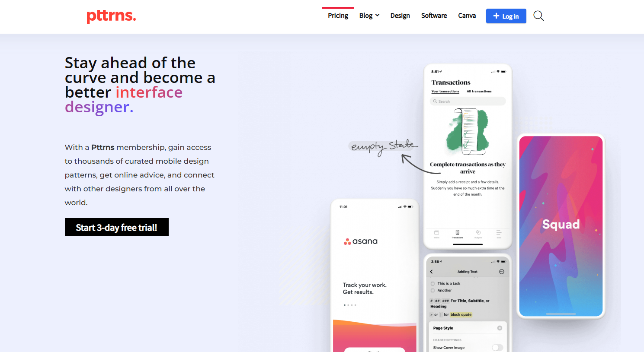The height and width of the screenshot is (352, 644).
Task: Open the site search magnifier icon
Action: tap(538, 16)
